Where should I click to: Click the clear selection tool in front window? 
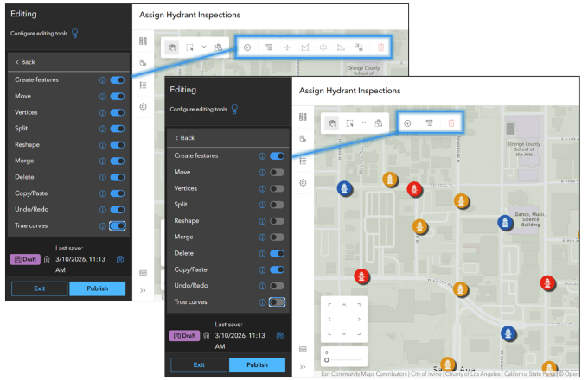click(x=379, y=123)
